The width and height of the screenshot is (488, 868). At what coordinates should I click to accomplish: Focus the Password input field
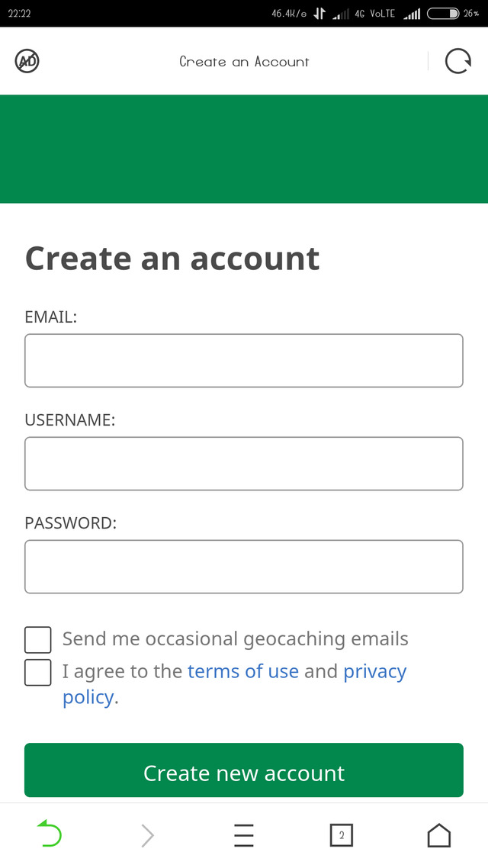pos(244,566)
